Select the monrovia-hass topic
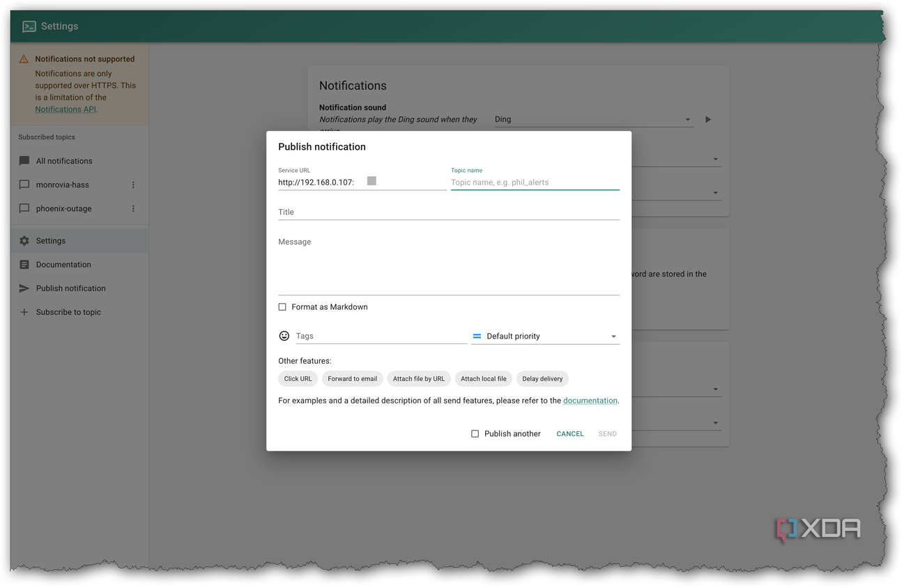This screenshot has height=588, width=904. point(79,185)
